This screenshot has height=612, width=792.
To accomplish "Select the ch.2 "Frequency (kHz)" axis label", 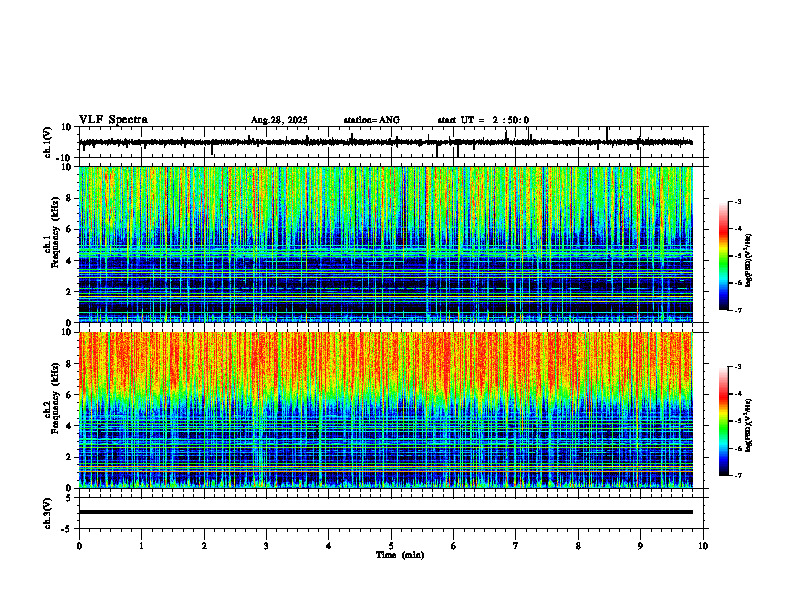I will [x=55, y=398].
